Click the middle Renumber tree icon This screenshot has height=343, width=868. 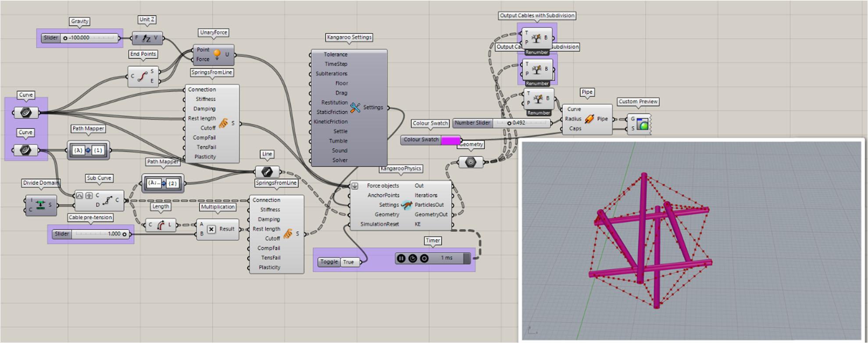[537, 70]
